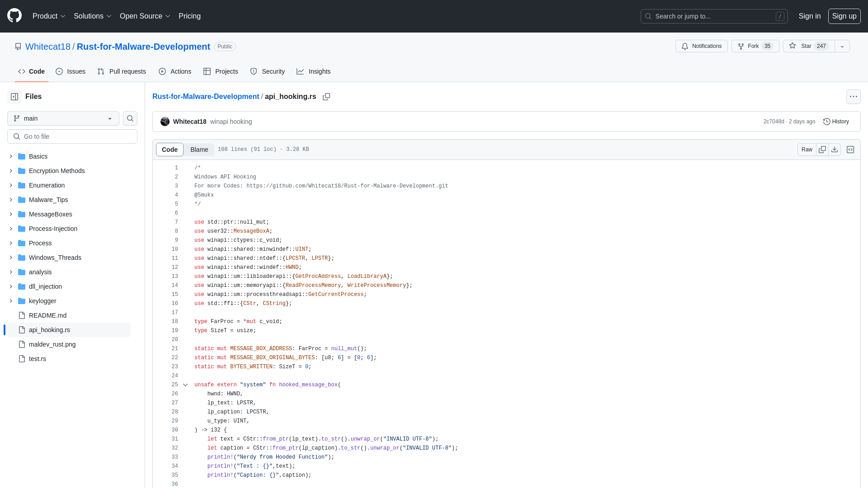Click the Notifications bell button
This screenshot has width=868, height=488.
coord(701,46)
